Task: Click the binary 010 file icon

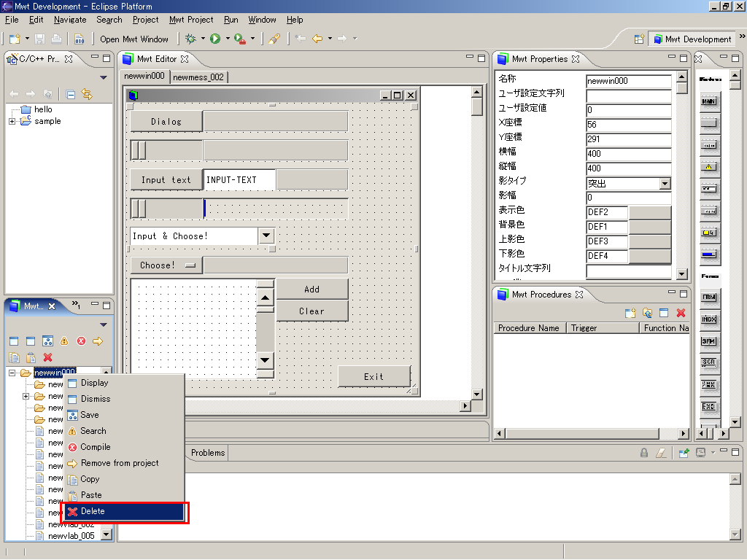Action: [79, 39]
